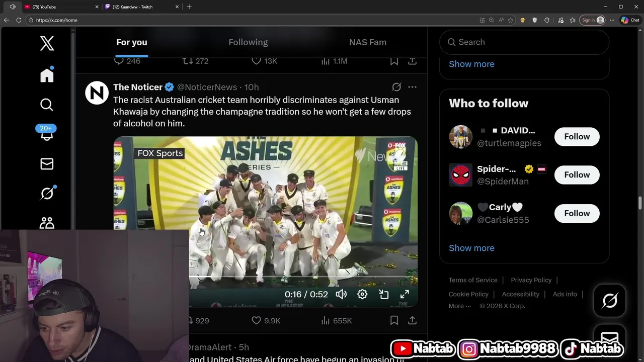
Task: Click Grok explain icon on Noticer post
Action: [x=396, y=87]
